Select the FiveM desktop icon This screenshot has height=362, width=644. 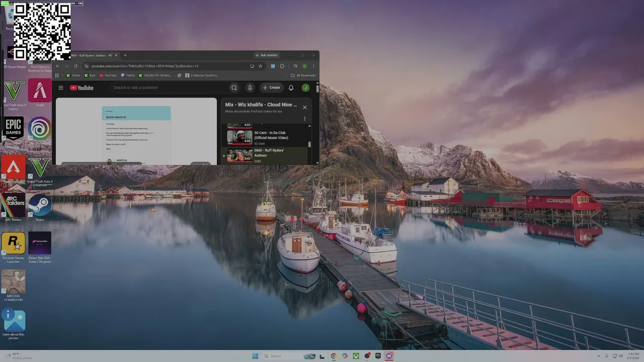[x=40, y=93]
